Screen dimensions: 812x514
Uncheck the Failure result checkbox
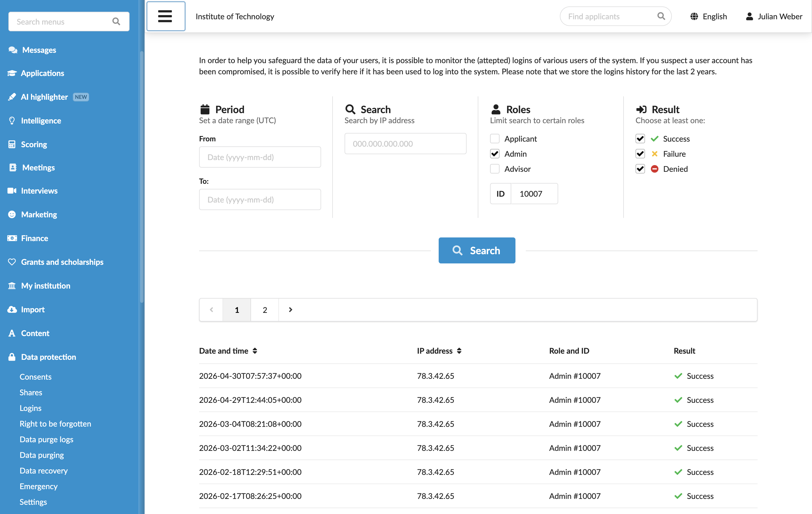click(x=640, y=154)
